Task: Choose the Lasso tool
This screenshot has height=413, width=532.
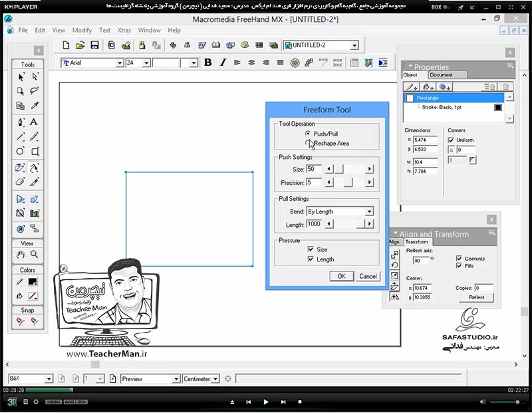Action: point(35,91)
